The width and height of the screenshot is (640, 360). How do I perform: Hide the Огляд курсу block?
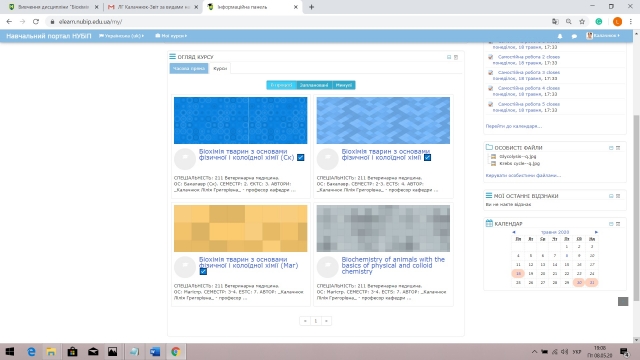449,57
